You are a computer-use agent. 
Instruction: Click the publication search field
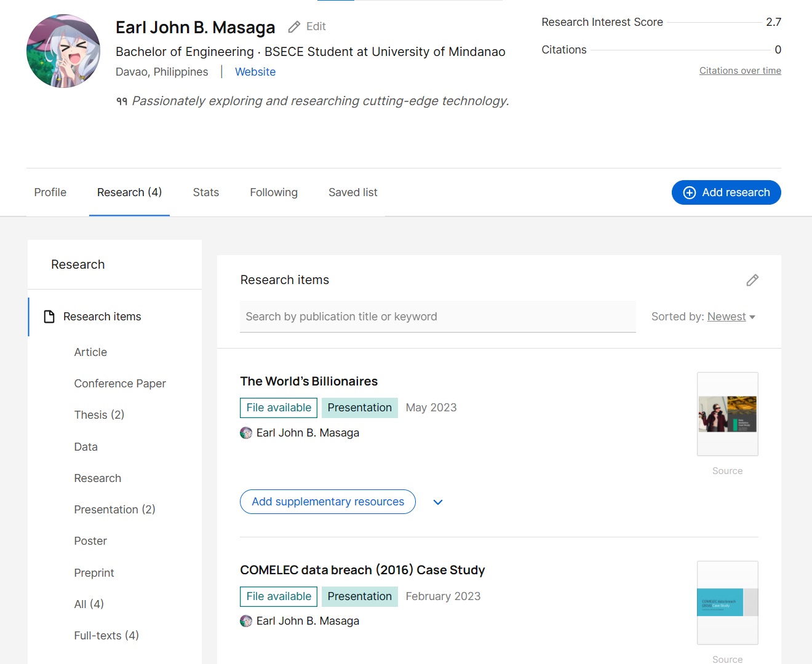437,317
